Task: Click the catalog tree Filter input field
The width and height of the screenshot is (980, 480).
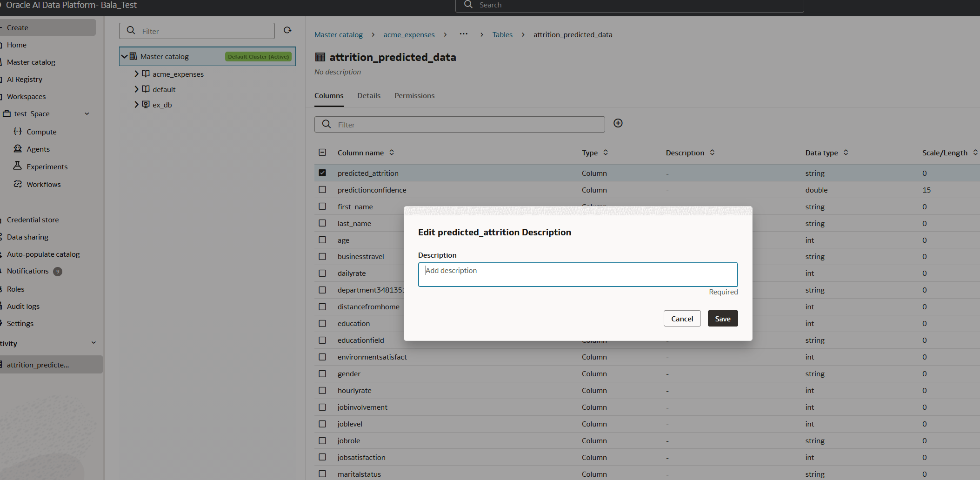Action: click(x=197, y=31)
